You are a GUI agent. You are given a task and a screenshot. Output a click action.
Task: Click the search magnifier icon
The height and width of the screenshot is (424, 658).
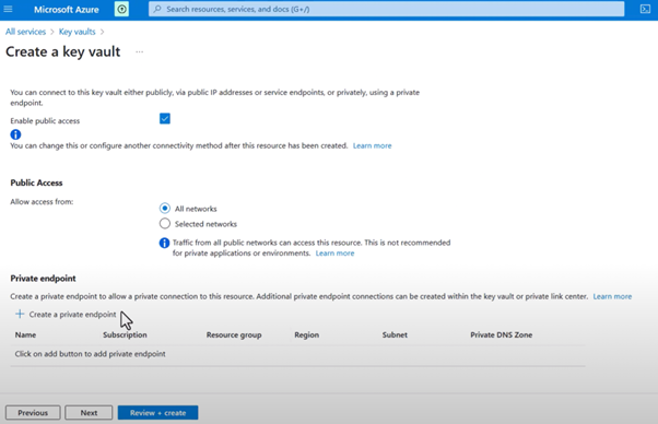(157, 9)
